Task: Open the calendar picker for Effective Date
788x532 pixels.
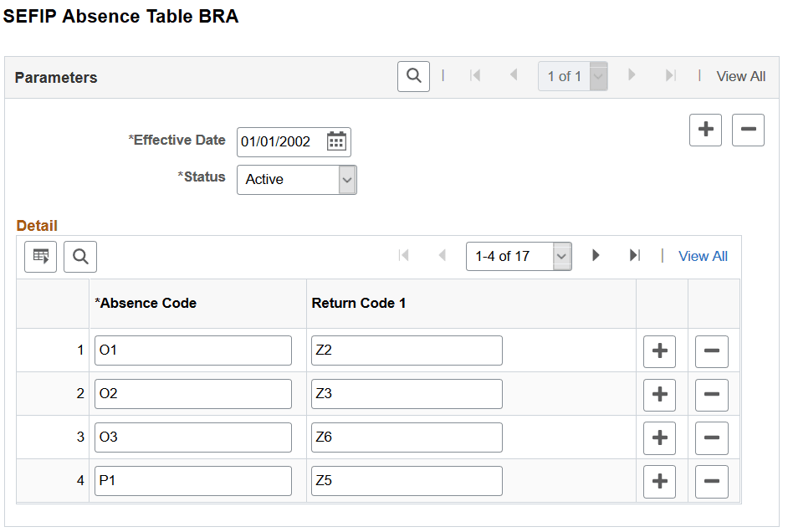Action: click(x=336, y=141)
